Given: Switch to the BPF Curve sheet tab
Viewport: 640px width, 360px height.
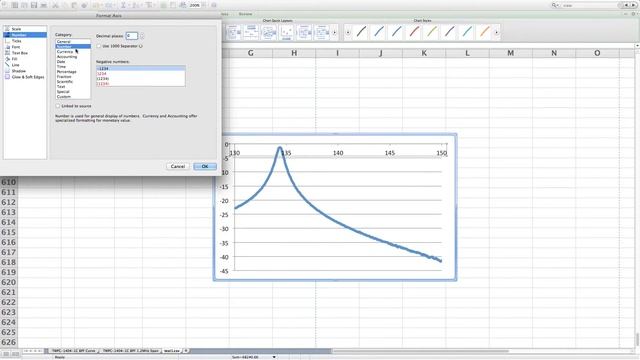Looking at the screenshot, I should tap(73, 351).
